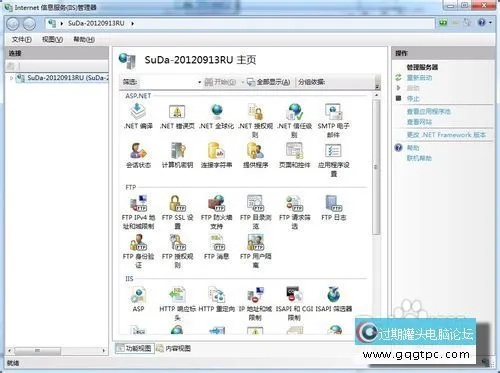Click the 停止 action link
This screenshot has width=500, height=373.
[x=413, y=99]
